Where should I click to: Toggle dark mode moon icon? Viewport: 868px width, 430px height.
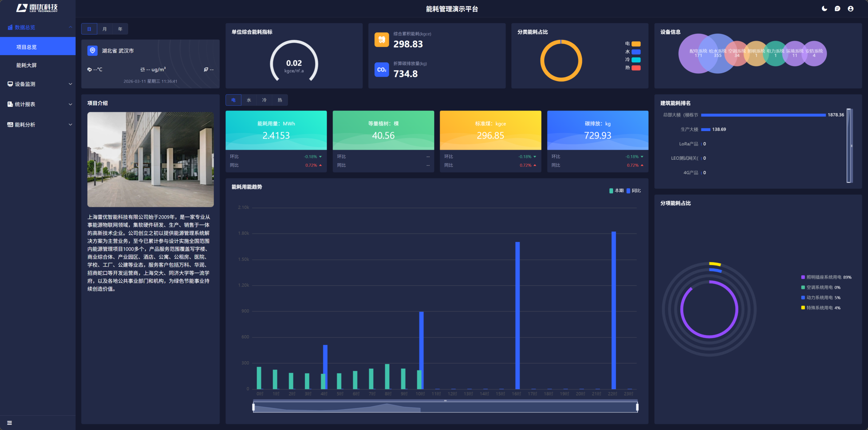point(824,9)
